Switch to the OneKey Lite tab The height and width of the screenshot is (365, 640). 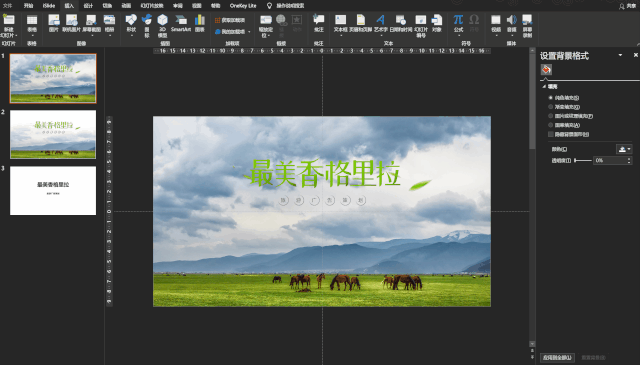click(x=243, y=6)
